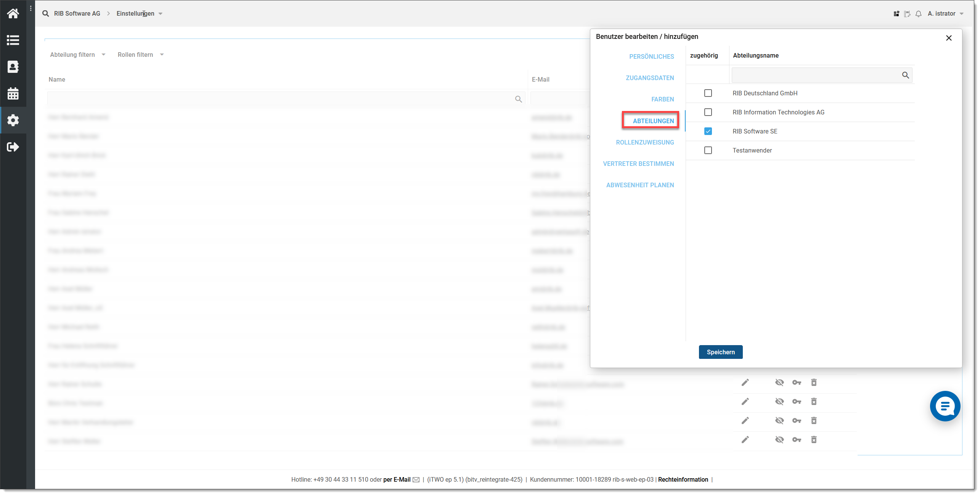This screenshot has width=980, height=495.
Task: Focus the Abteilungsname search input
Action: [x=822, y=75]
